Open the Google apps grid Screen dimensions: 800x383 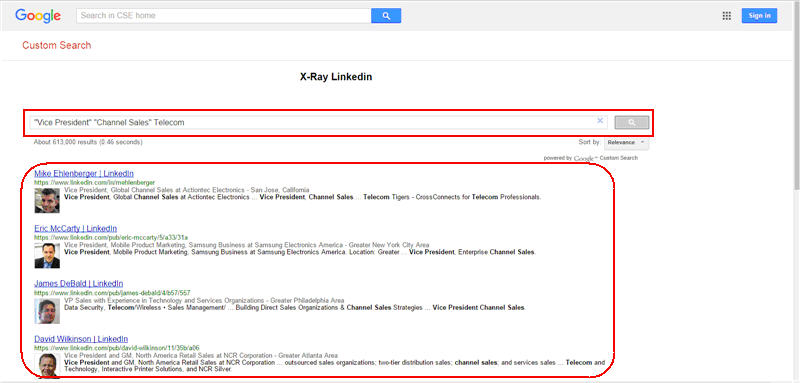727,16
